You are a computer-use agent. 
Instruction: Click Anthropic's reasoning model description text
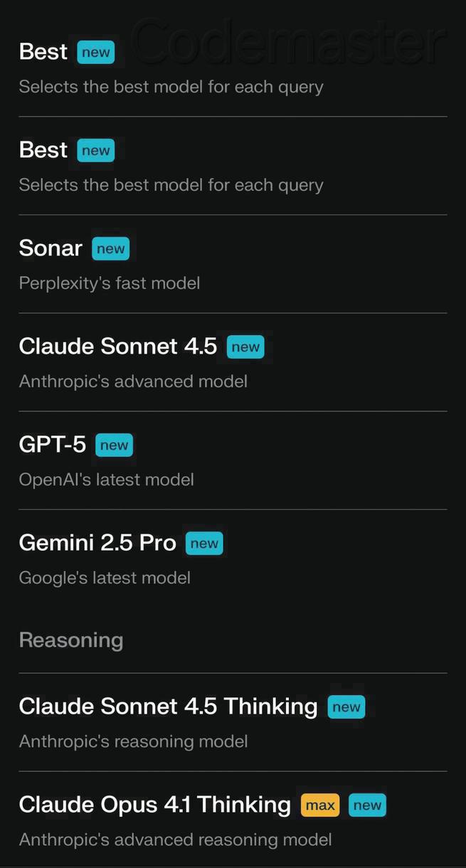click(132, 741)
